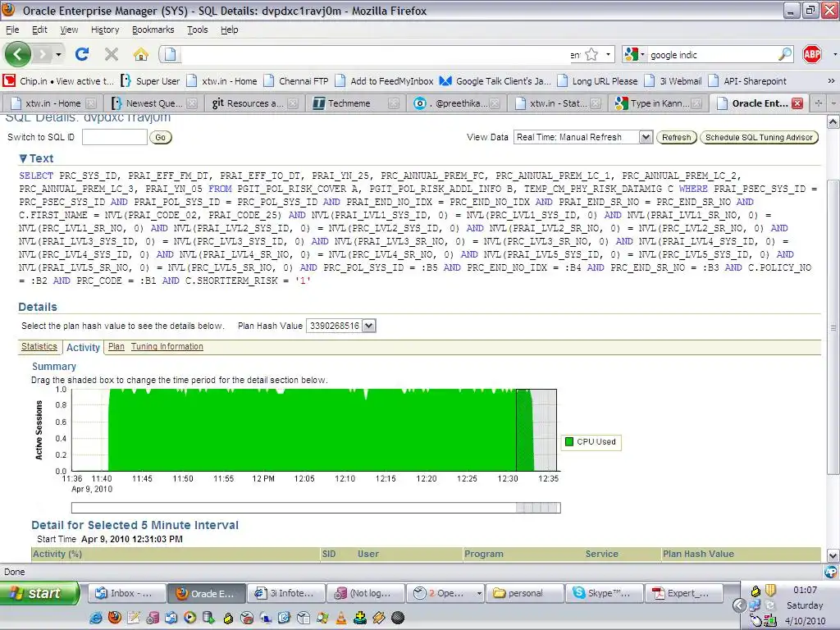The image size is (840, 630).
Task: Open the tab list dropdown arrow
Action: pyautogui.click(x=834, y=103)
